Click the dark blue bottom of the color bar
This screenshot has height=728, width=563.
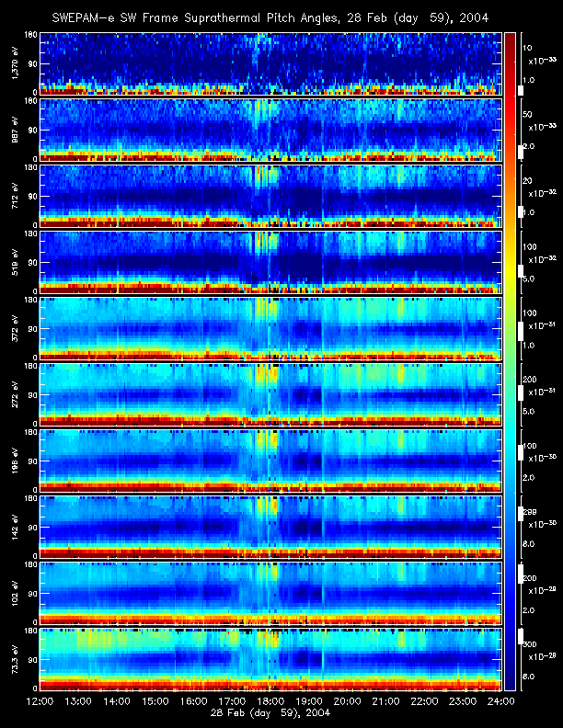pos(510,684)
